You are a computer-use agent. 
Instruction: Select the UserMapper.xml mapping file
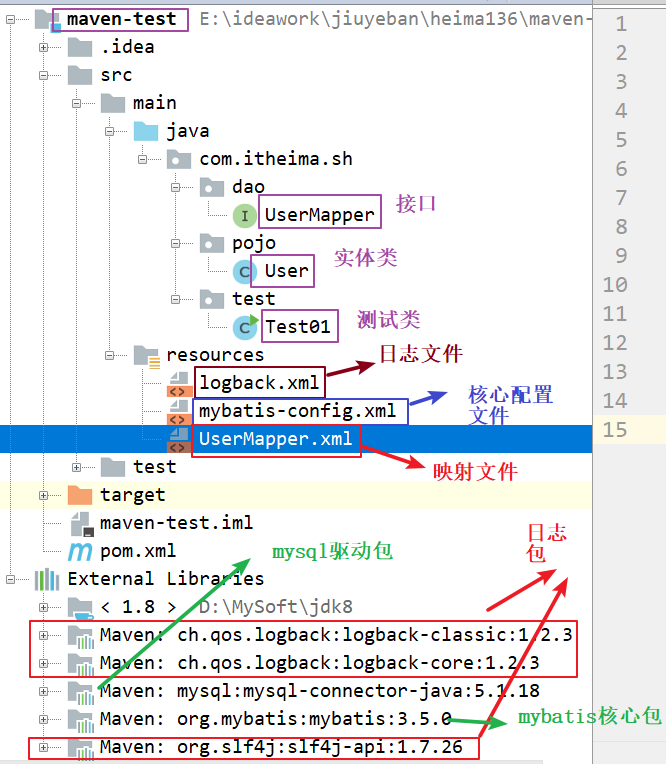275,439
